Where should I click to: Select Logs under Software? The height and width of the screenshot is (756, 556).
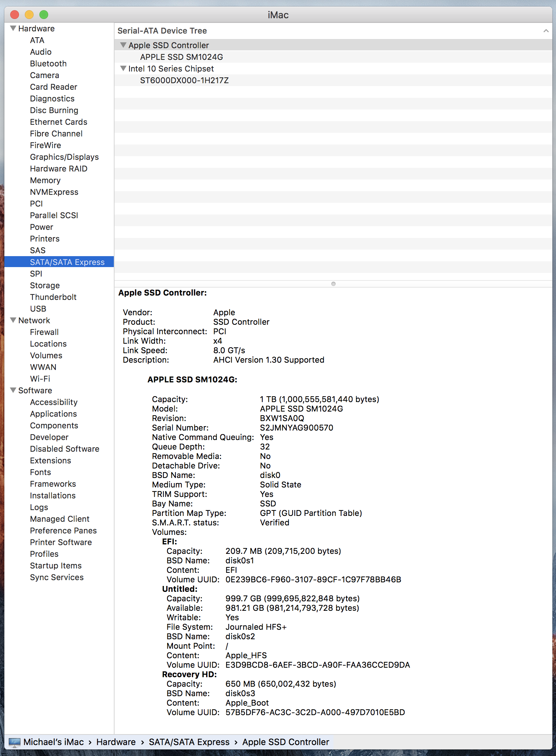(39, 507)
